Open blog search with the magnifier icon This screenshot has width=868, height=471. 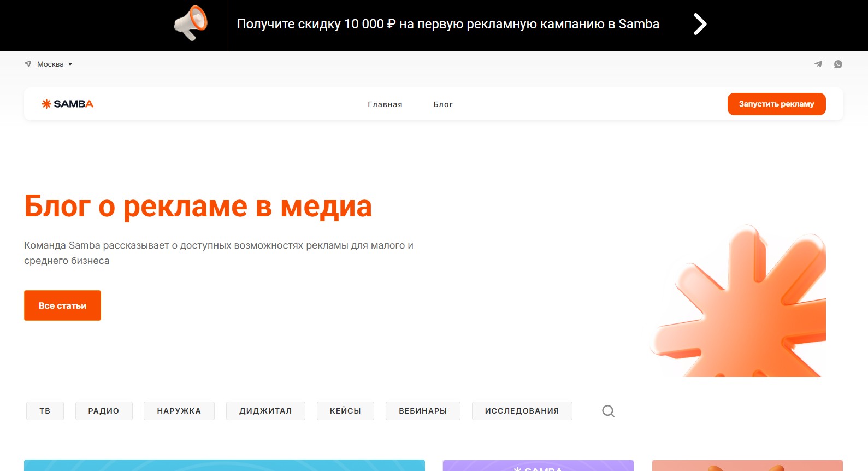point(608,411)
